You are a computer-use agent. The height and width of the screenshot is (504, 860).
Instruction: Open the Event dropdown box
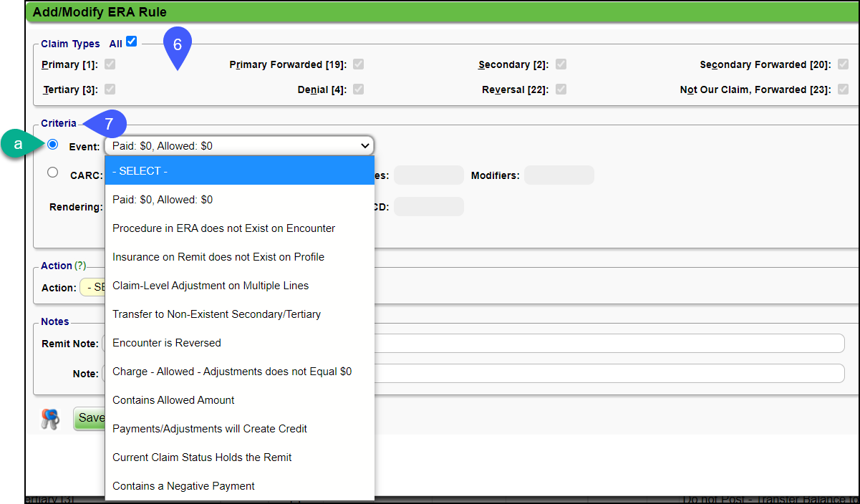pyautogui.click(x=239, y=145)
